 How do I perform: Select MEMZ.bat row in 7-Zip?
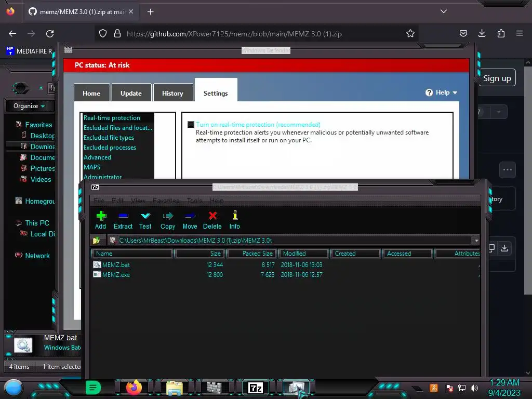pos(285,264)
